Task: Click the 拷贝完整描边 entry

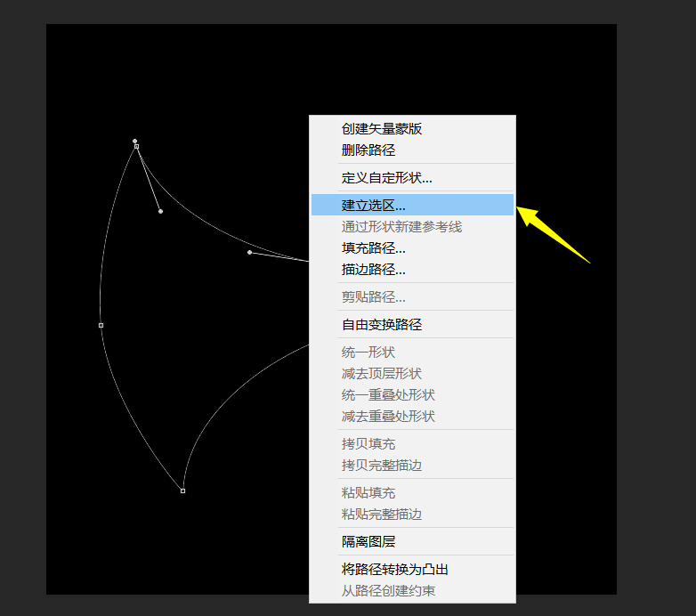Action: click(412, 465)
